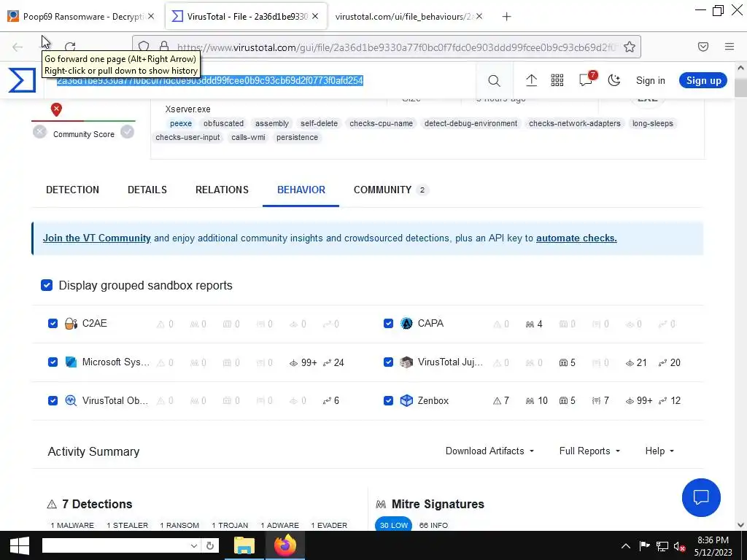Open the automate checks link
Image resolution: width=747 pixels, height=560 pixels.
pyautogui.click(x=576, y=238)
